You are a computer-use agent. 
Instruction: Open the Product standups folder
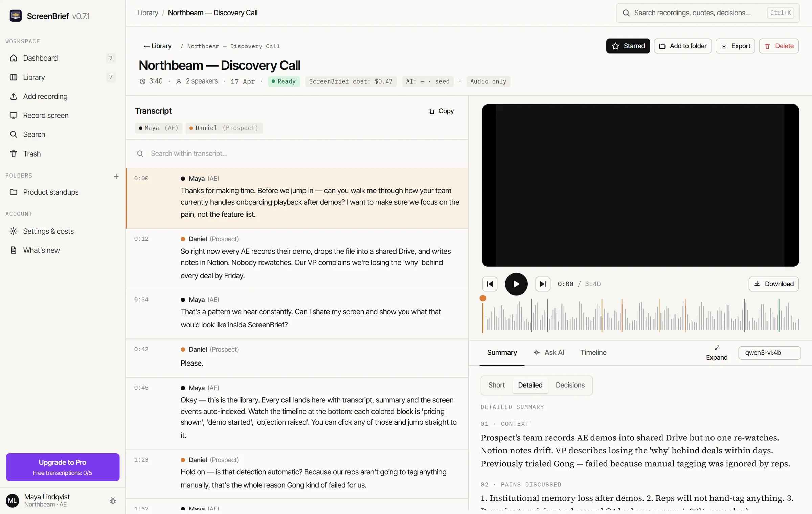[63, 192]
